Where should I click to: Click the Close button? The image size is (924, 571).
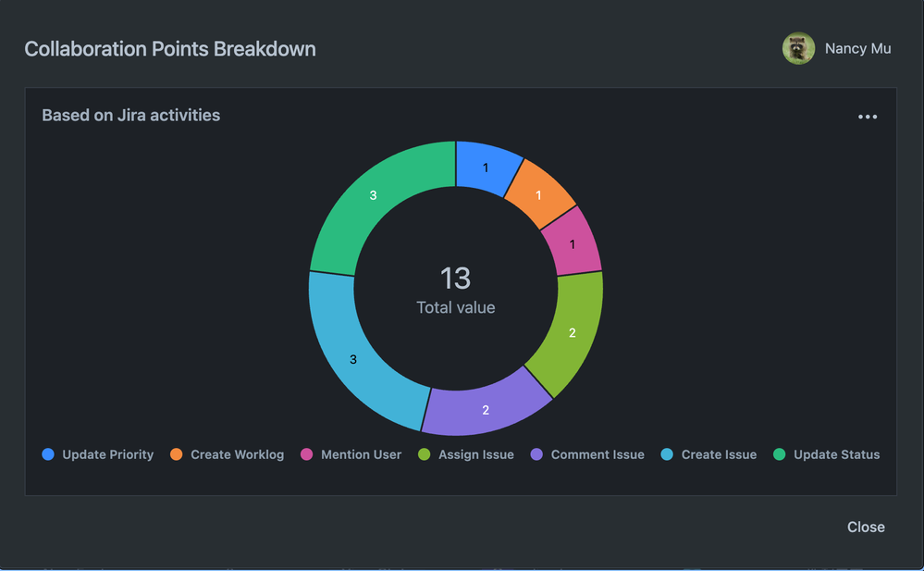pyautogui.click(x=865, y=527)
